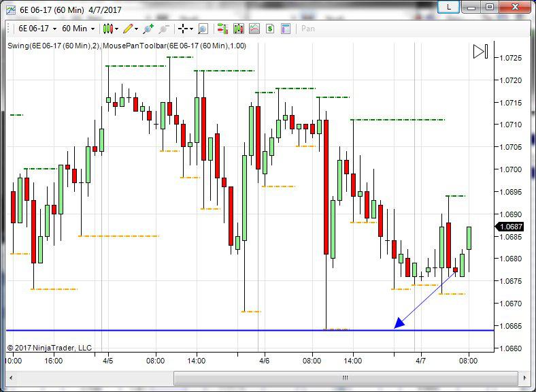This screenshot has height=392, width=536.
Task: Click the Swing indicator label text
Action: click(53, 46)
